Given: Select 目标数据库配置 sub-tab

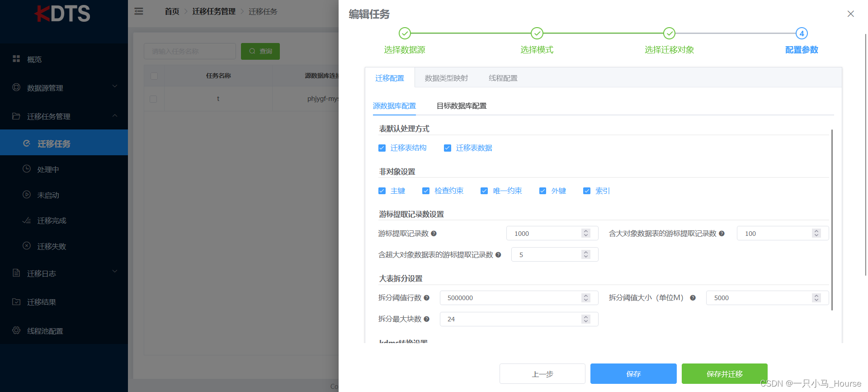Looking at the screenshot, I should [462, 106].
